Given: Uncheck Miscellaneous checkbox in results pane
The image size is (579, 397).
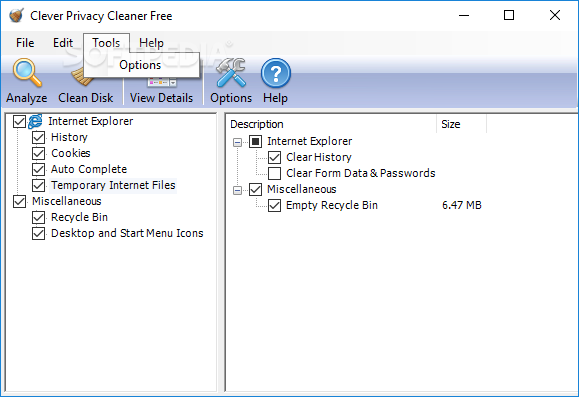Looking at the screenshot, I should coord(256,189).
